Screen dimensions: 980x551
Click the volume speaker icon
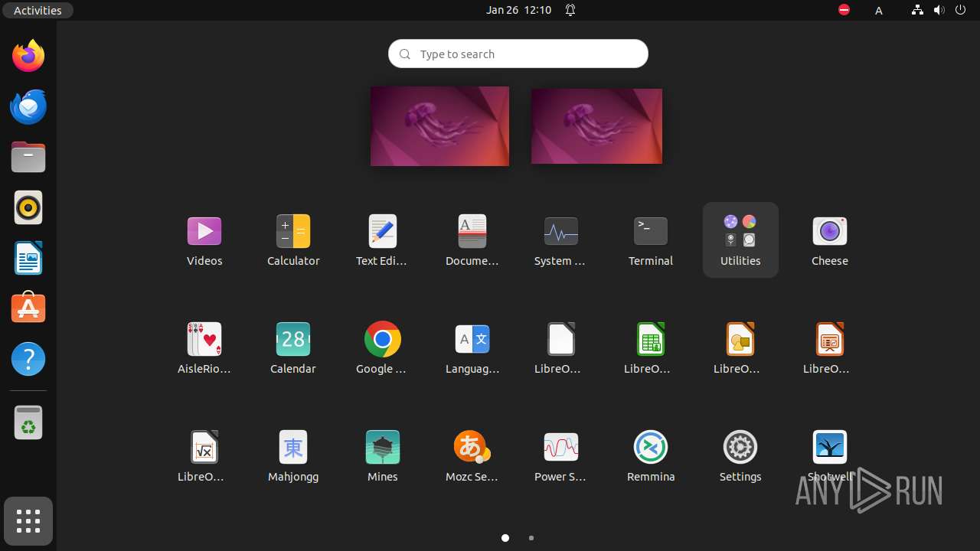click(x=939, y=10)
